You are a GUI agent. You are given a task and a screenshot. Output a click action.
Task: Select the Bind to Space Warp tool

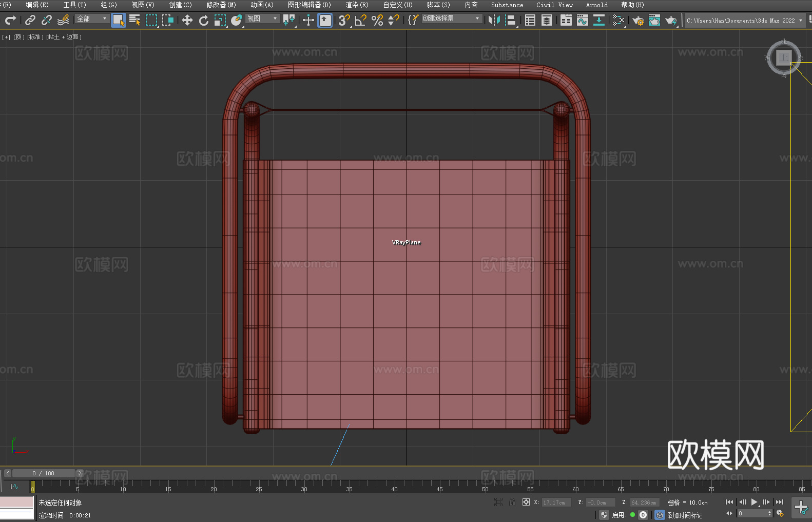tap(63, 20)
